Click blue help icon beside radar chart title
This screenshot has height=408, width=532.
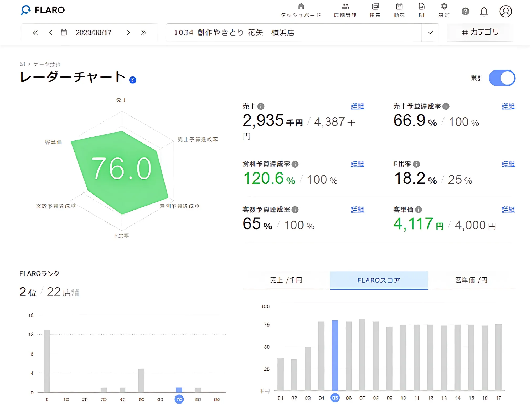133,80
